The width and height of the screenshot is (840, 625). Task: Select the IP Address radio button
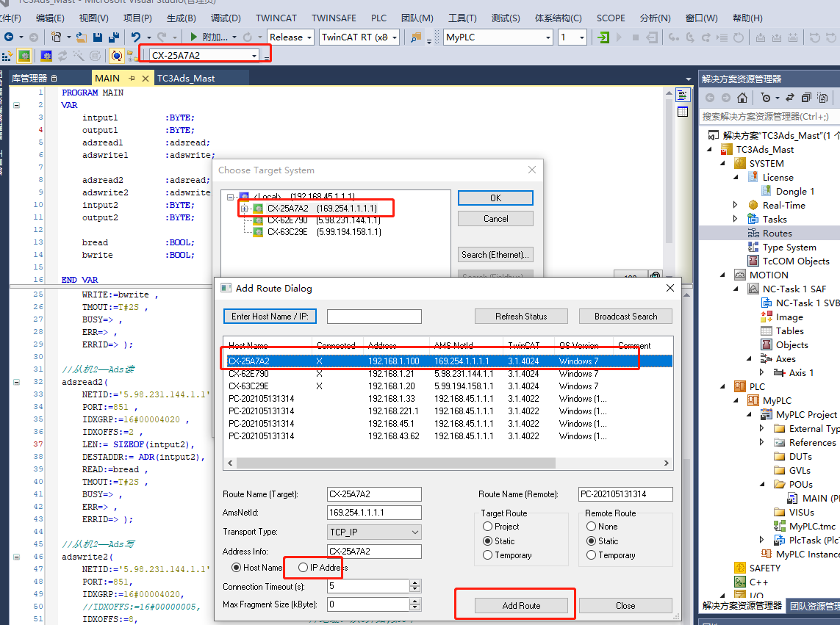(x=303, y=567)
